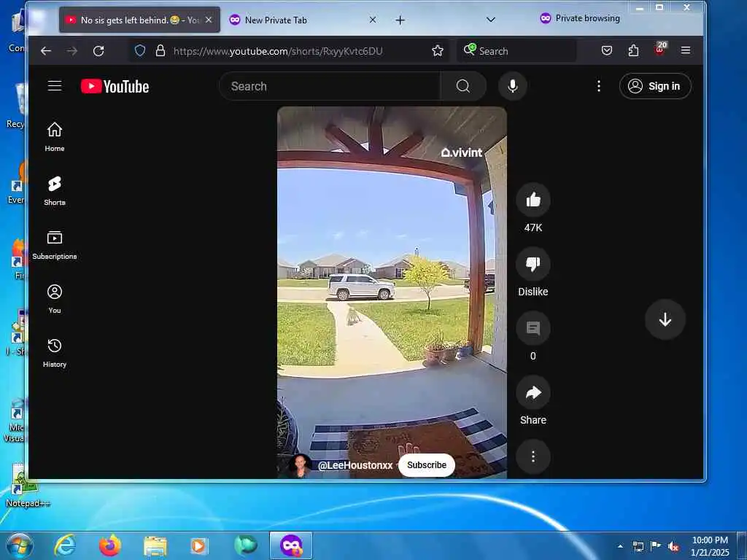
Task: Bookmark this page with the star
Action: pyautogui.click(x=438, y=51)
